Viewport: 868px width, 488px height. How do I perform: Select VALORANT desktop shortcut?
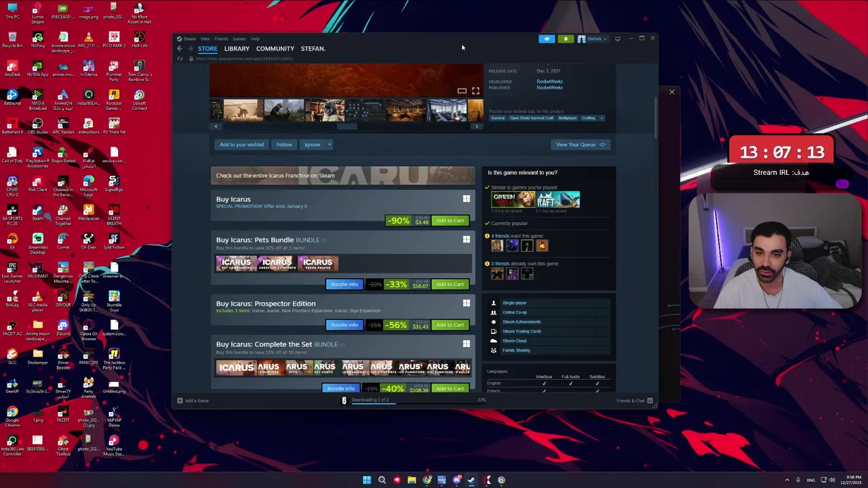(37, 270)
